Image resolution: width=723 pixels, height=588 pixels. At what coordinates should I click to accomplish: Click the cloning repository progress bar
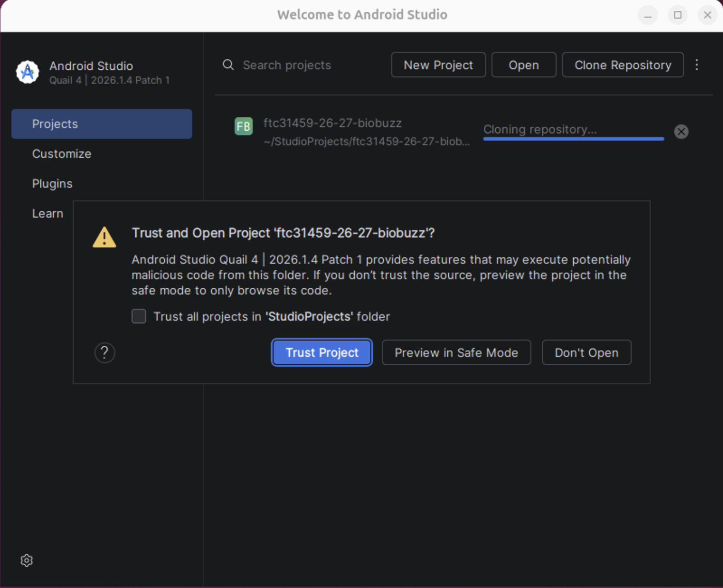[574, 139]
